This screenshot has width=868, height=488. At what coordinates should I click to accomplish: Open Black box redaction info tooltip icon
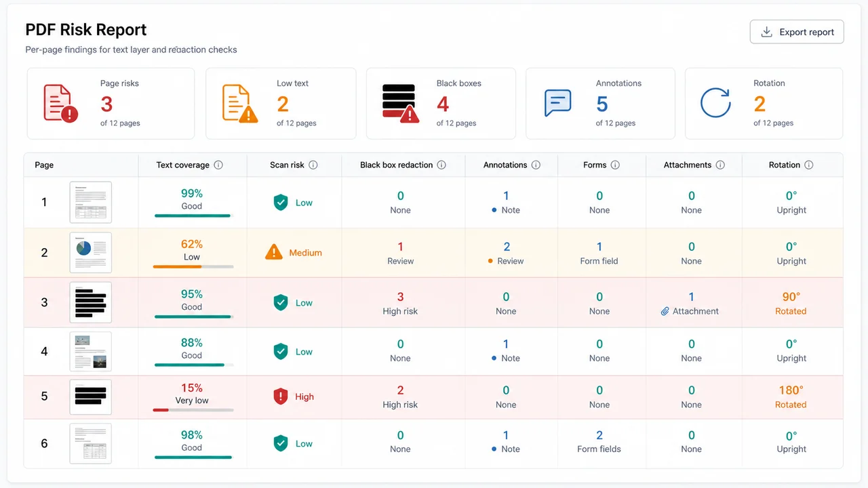441,165
